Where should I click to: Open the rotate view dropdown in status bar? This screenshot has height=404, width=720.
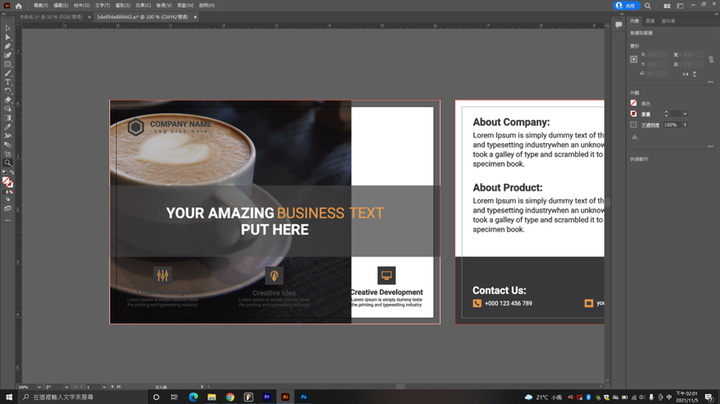(x=67, y=387)
